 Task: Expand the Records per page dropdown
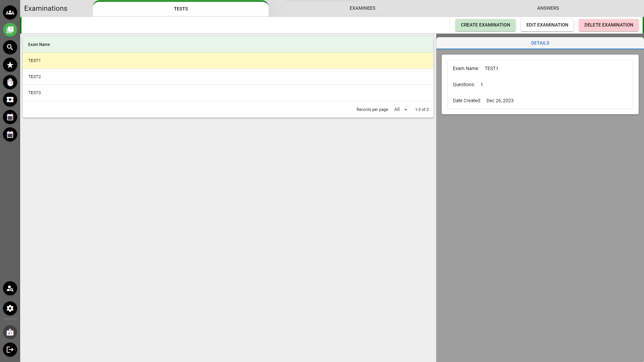tap(401, 110)
